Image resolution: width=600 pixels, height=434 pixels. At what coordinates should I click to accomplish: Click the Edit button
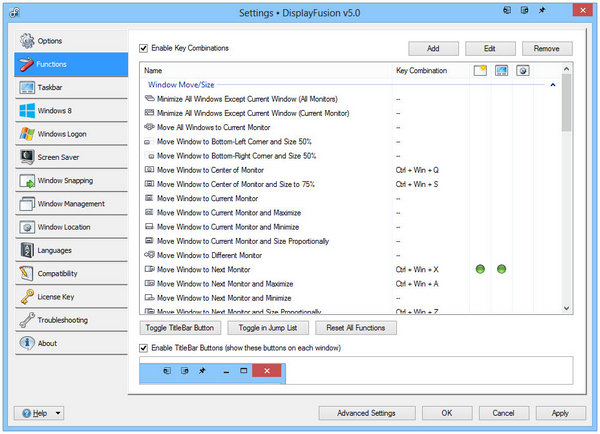(490, 49)
